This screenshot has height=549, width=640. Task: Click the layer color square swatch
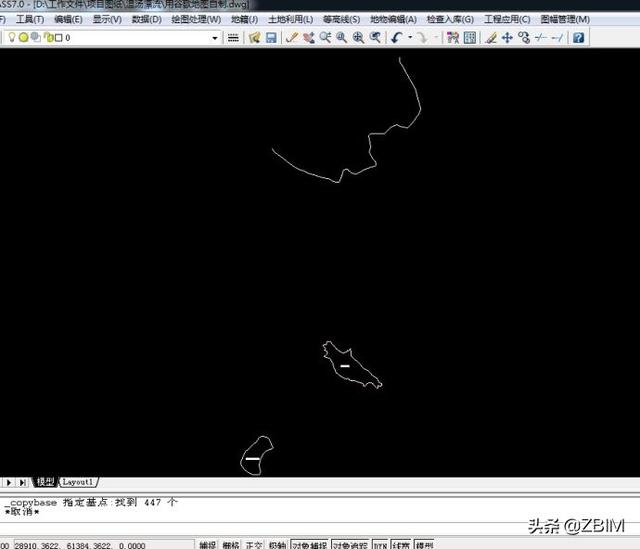(x=59, y=38)
